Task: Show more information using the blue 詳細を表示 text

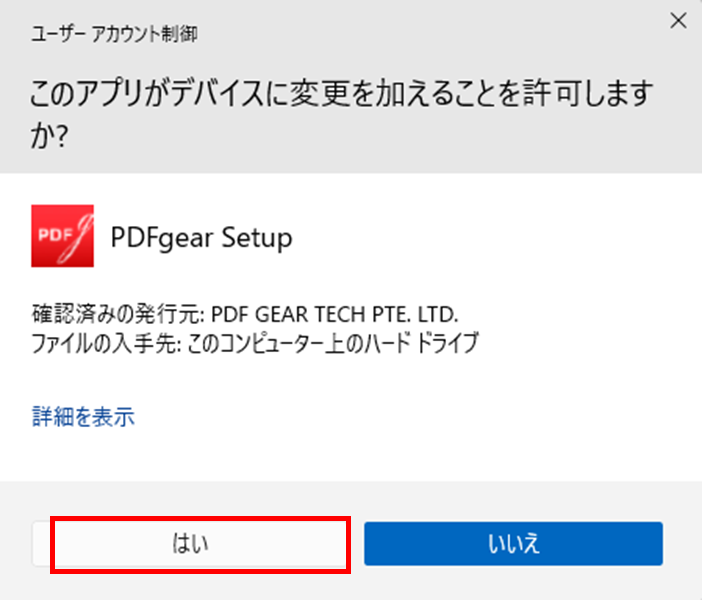Action: point(83,416)
